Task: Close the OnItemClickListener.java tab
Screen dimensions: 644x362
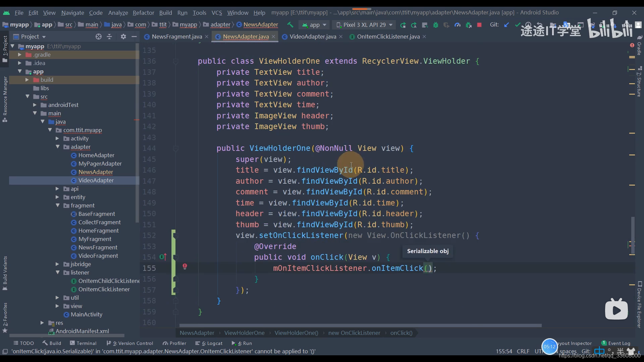Action: (x=424, y=37)
